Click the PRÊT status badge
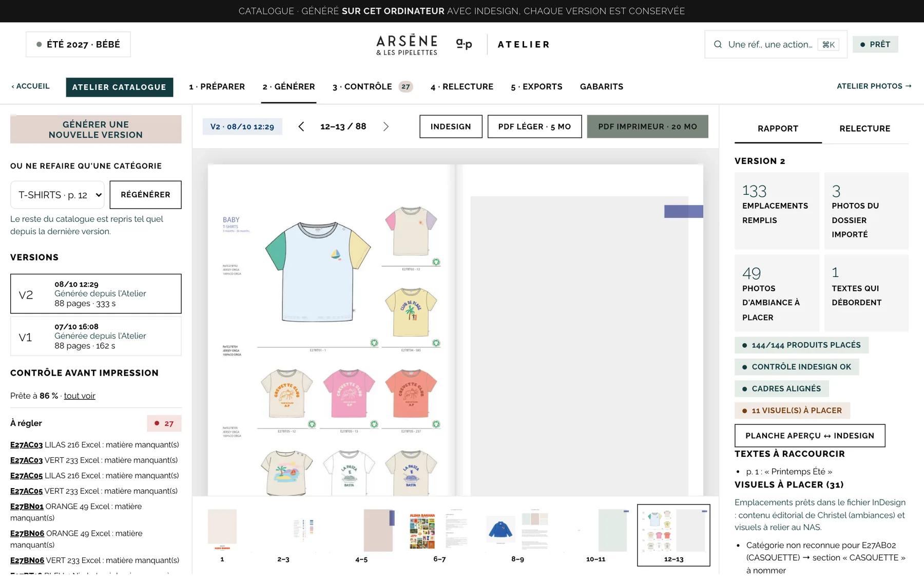 (875, 45)
